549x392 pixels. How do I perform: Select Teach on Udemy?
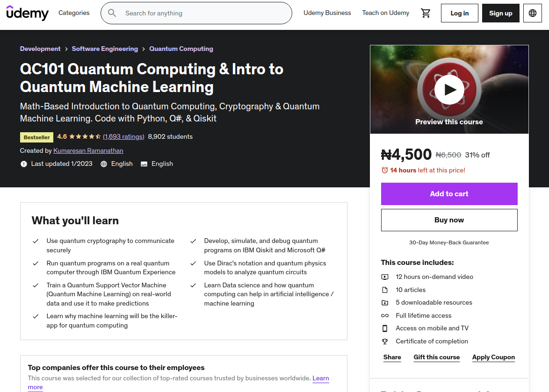coord(385,13)
